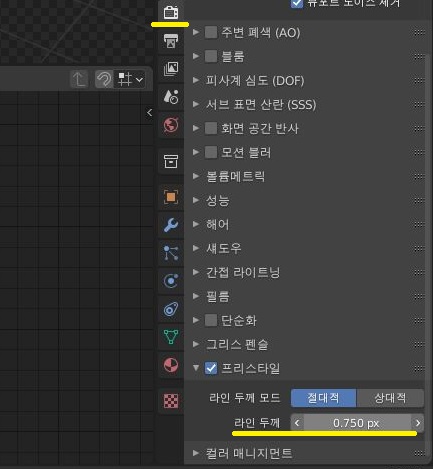
Task: Expand the 화면 공간 반사 panel
Action: click(x=196, y=128)
